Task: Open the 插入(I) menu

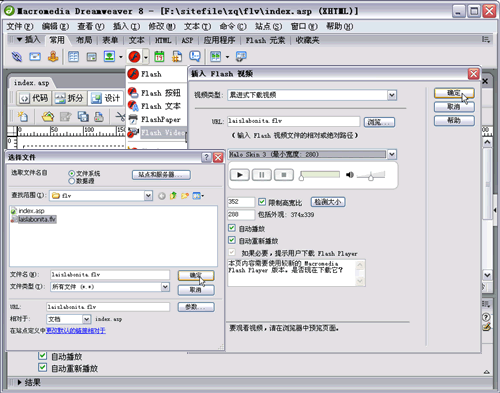Action: coord(126,26)
